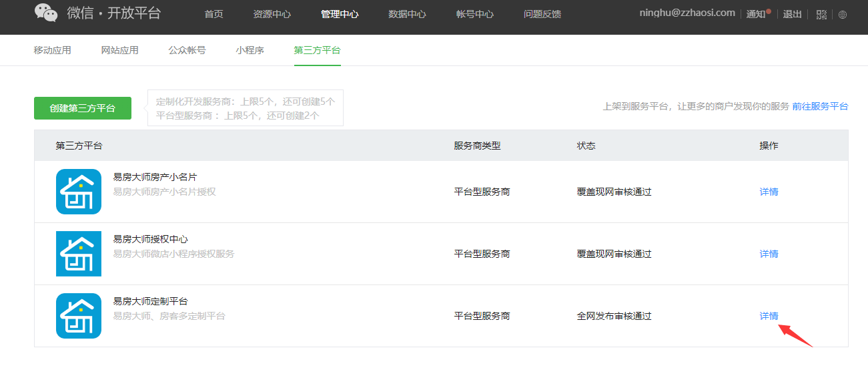
Task: Switch to 公众帐号 tab
Action: point(187,50)
